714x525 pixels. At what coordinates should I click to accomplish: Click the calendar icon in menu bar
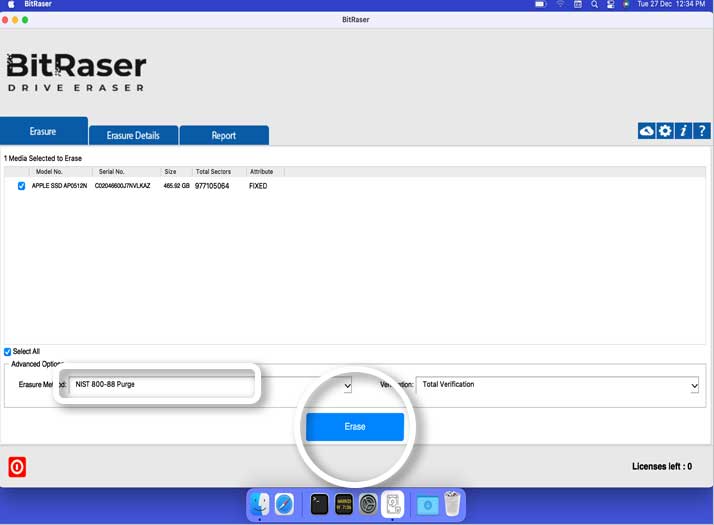click(578, 4)
